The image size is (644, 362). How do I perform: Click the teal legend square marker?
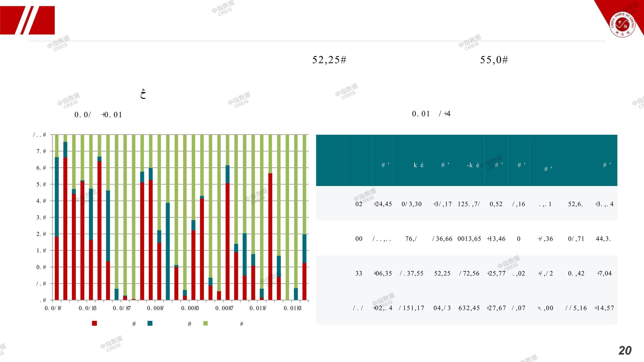tap(150, 323)
